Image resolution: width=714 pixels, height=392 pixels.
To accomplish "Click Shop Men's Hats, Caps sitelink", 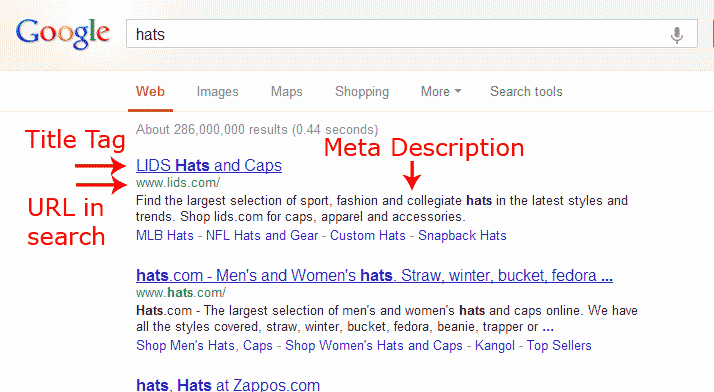I will click(x=204, y=346).
